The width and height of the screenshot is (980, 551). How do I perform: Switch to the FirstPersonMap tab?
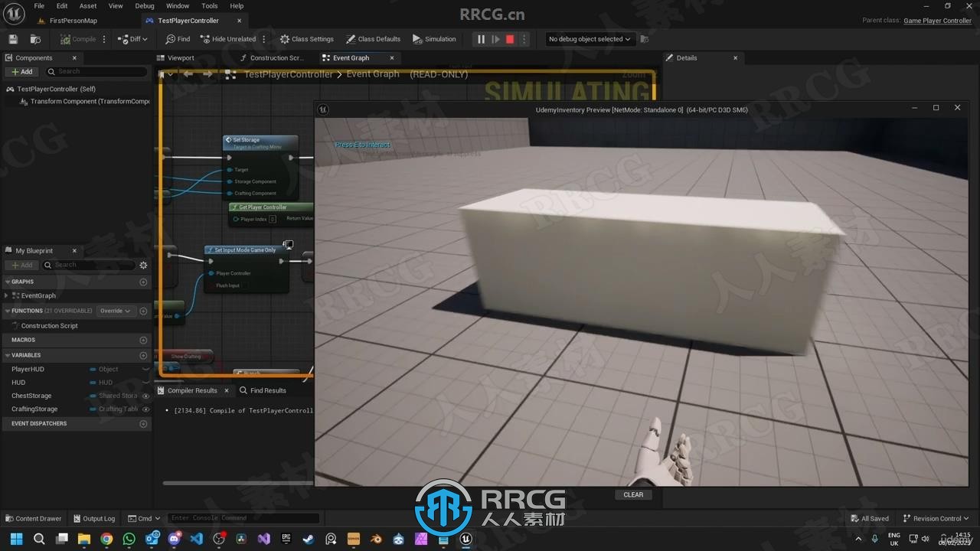point(73,21)
